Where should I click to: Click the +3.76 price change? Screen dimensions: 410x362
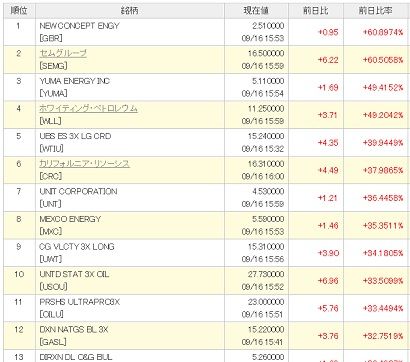pyautogui.click(x=328, y=337)
